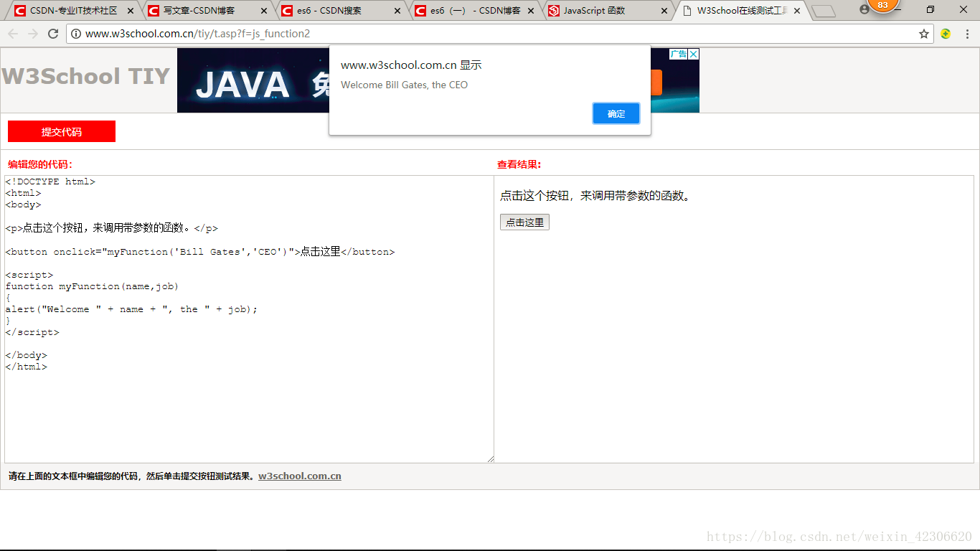Click the <p>点击这个按钮 code line
Viewport: 980px width, 551px height.
pyautogui.click(x=111, y=228)
